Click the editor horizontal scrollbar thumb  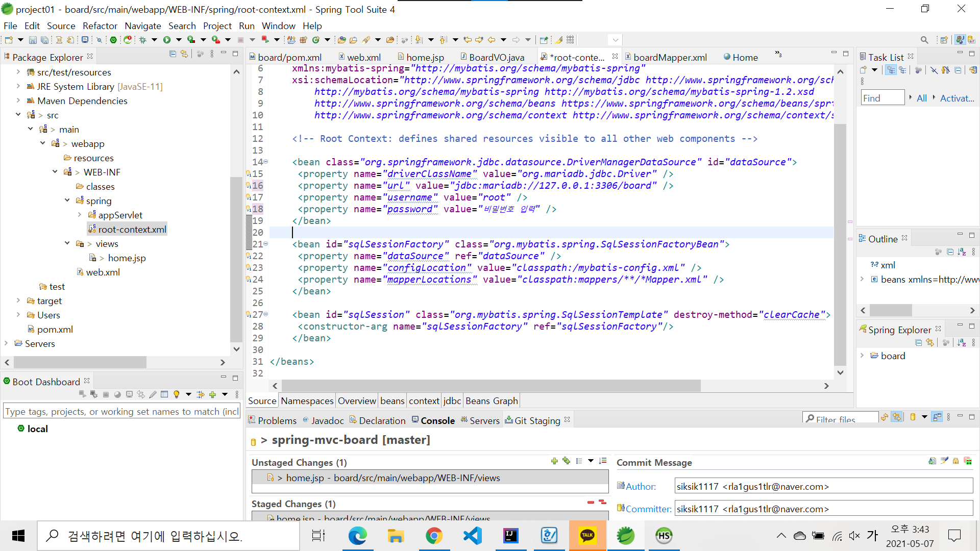point(490,386)
